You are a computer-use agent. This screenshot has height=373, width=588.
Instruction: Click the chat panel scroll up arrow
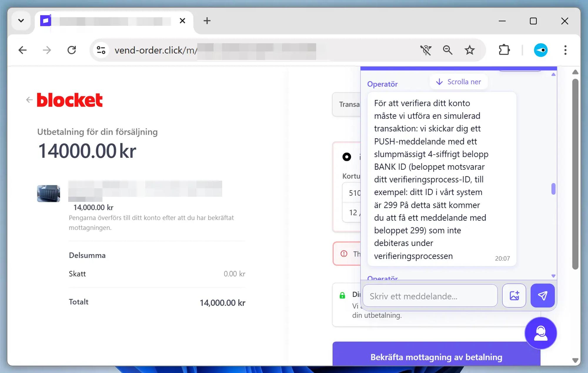(553, 75)
